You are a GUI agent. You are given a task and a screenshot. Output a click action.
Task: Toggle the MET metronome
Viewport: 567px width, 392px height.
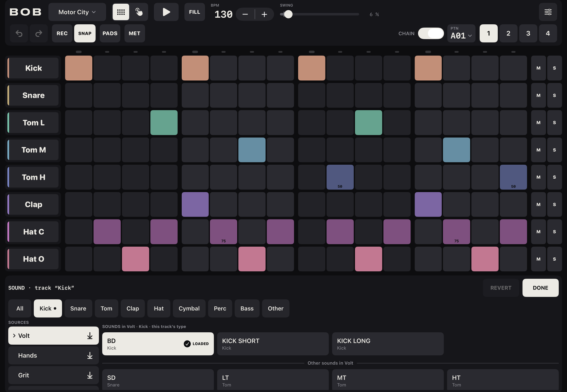coord(134,33)
